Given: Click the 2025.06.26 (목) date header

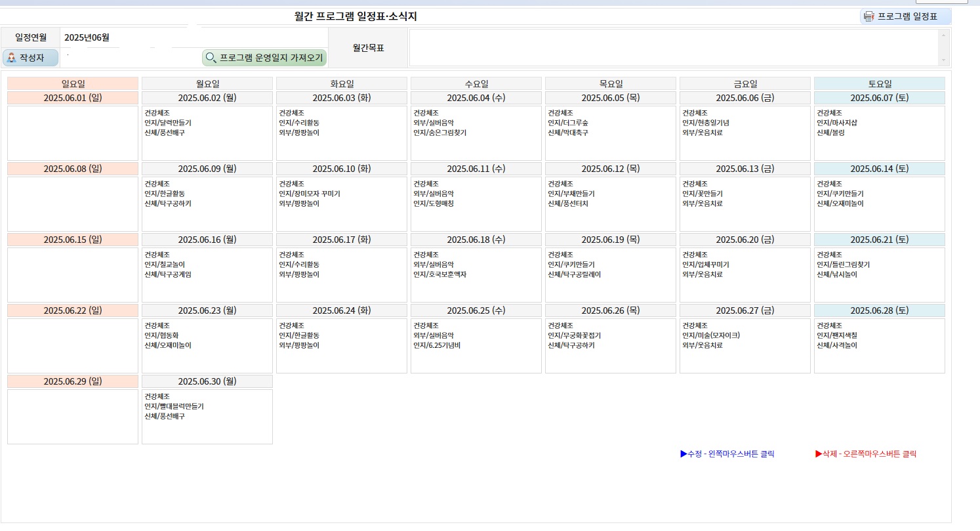Looking at the screenshot, I should [x=611, y=310].
